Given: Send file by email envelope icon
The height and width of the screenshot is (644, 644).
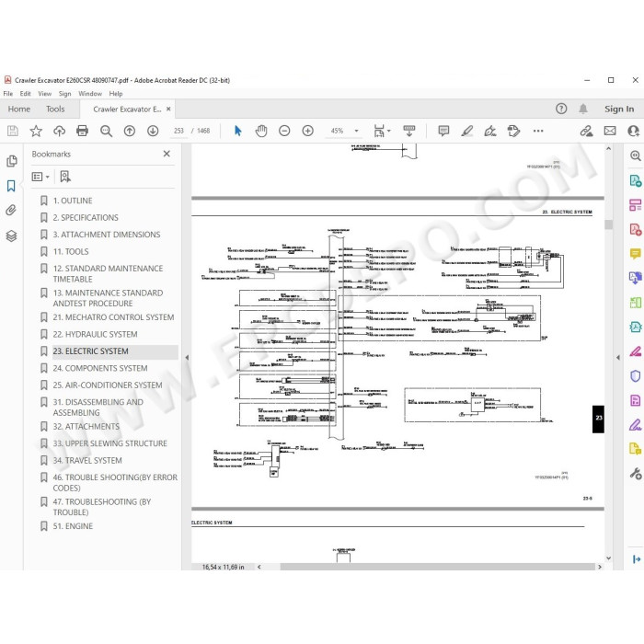Looking at the screenshot, I should pos(610,131).
